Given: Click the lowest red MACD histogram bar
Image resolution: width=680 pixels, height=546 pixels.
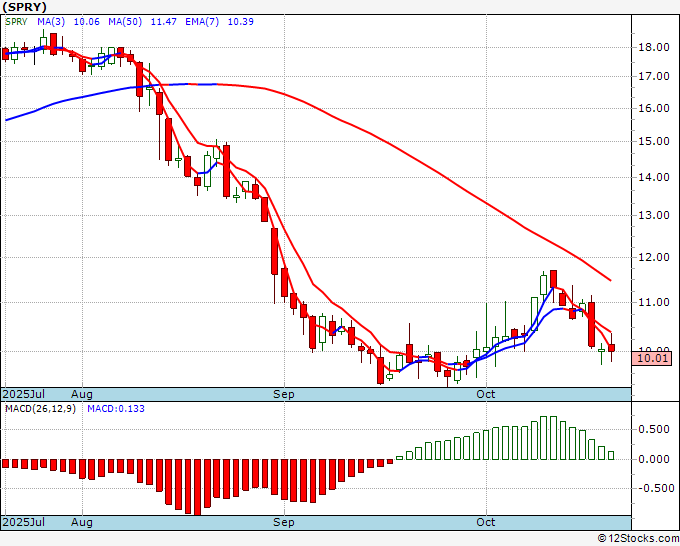Looking at the screenshot, I should coord(197,487).
